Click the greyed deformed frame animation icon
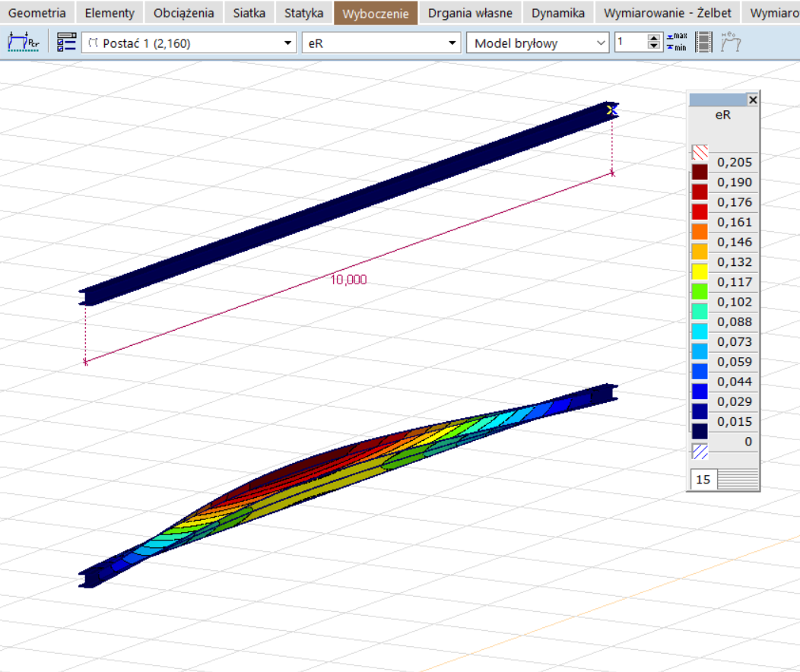 click(731, 43)
